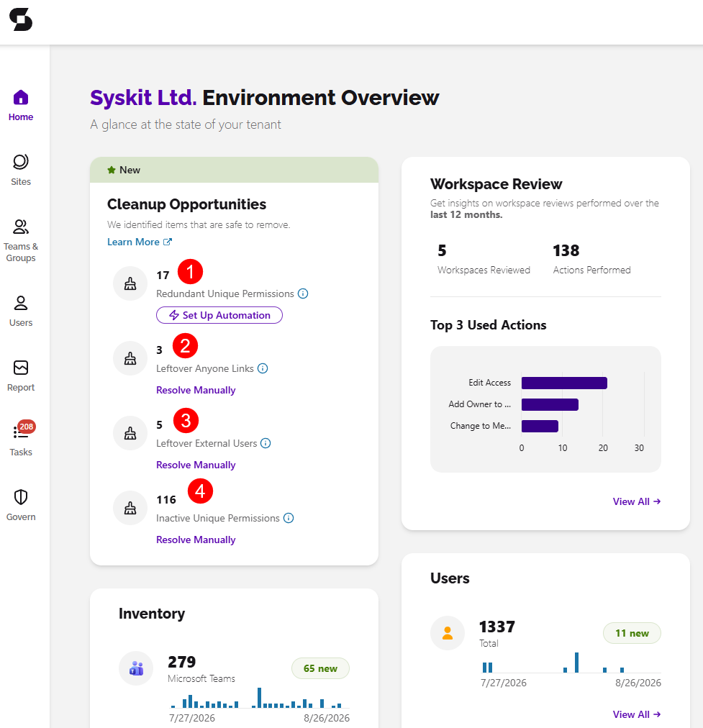The width and height of the screenshot is (703, 728).
Task: Click the star icon beside New
Action: click(x=112, y=170)
